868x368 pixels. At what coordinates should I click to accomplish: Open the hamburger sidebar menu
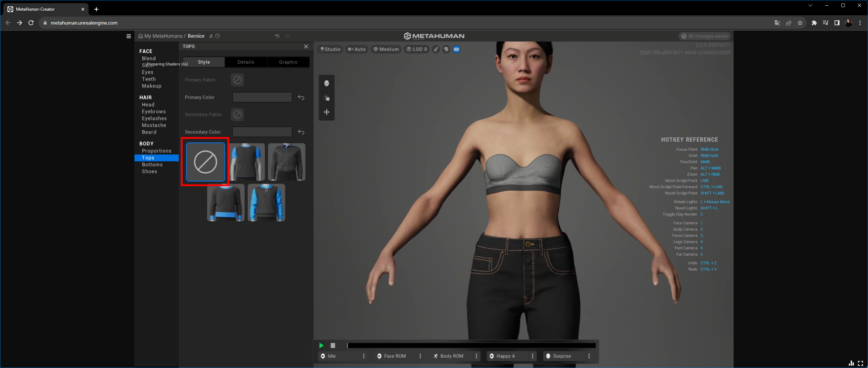coord(129,36)
